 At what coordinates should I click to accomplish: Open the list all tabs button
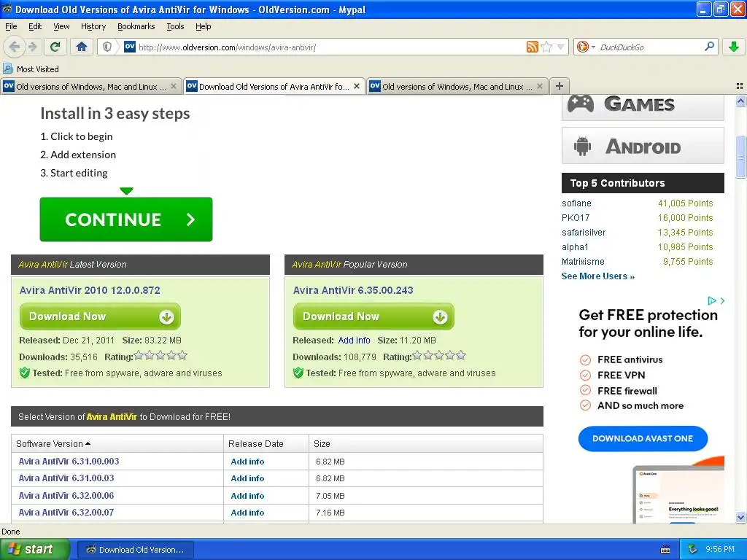point(740,86)
